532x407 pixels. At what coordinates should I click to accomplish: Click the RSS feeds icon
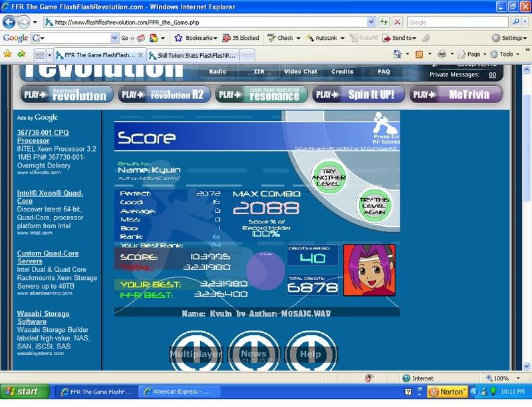click(419, 54)
